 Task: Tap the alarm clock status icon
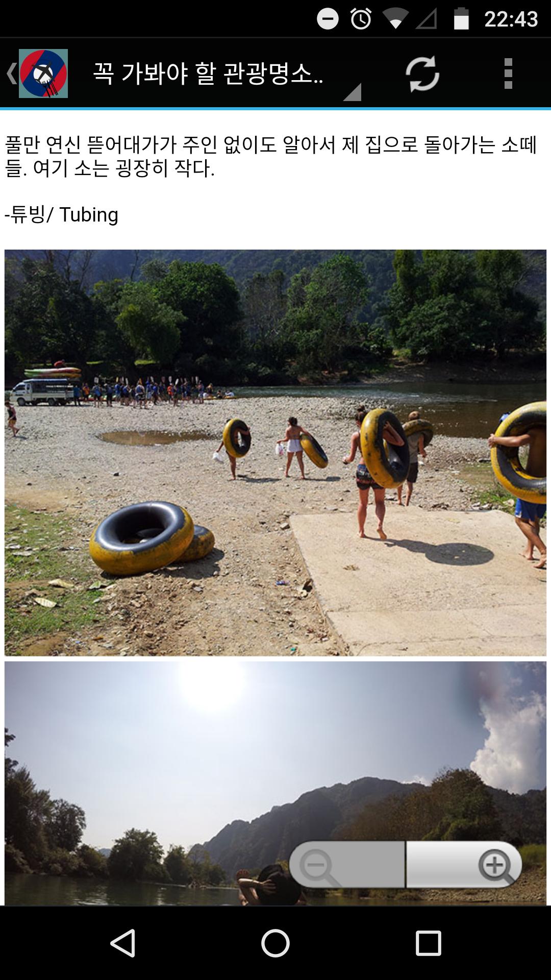click(x=361, y=19)
